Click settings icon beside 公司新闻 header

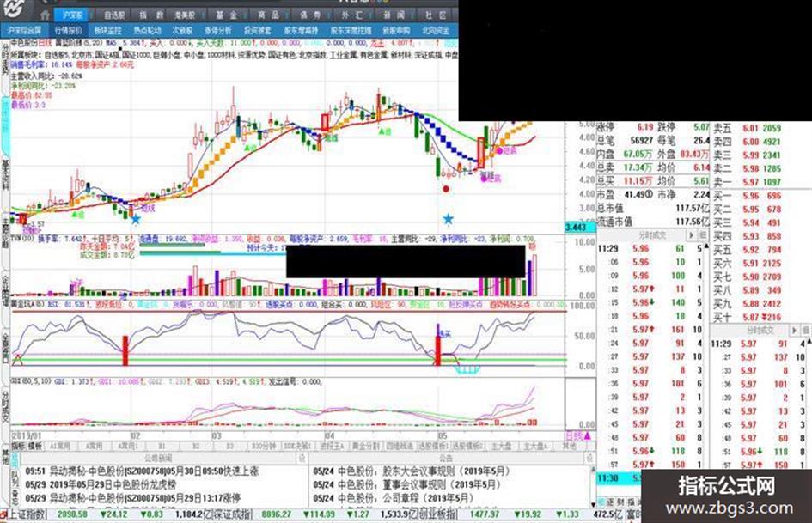click(x=302, y=459)
